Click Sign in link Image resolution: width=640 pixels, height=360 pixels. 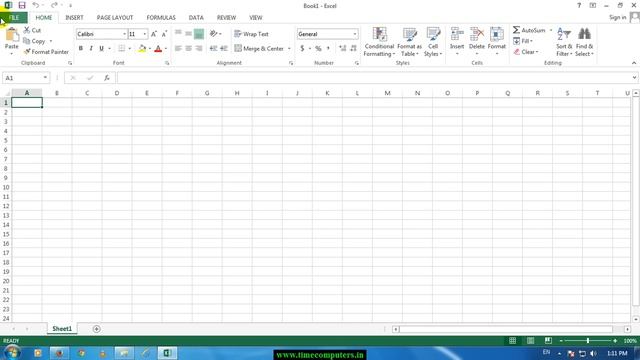click(618, 18)
